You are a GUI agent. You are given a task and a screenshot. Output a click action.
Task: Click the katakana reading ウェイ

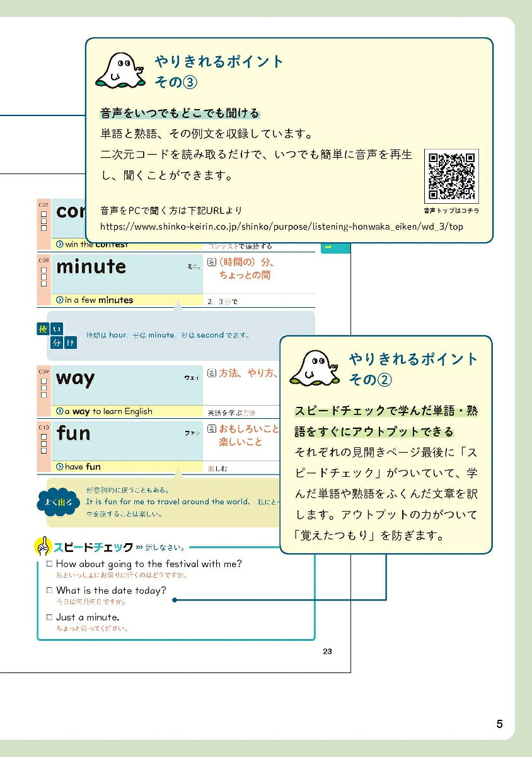pyautogui.click(x=191, y=377)
